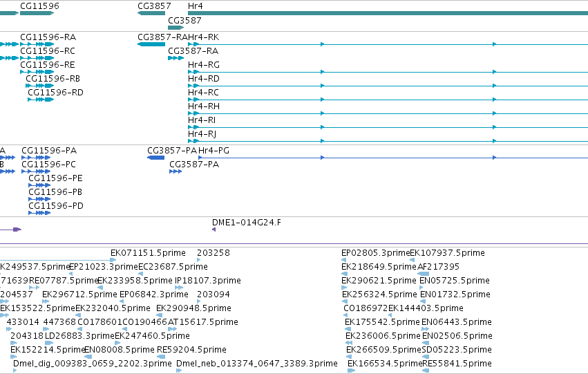Click the 433014 EST entry
This screenshot has height=374, width=588.
pos(23,322)
